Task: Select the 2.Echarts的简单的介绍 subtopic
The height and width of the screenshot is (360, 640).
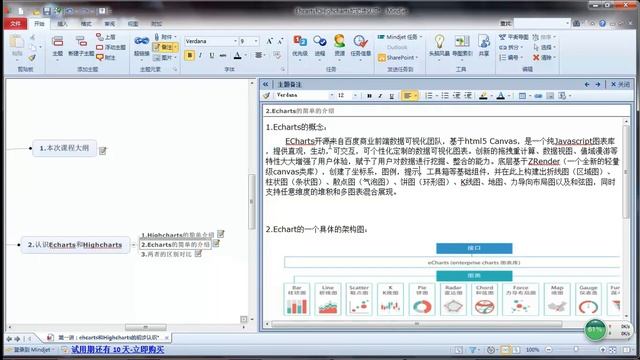Action: [x=176, y=244]
